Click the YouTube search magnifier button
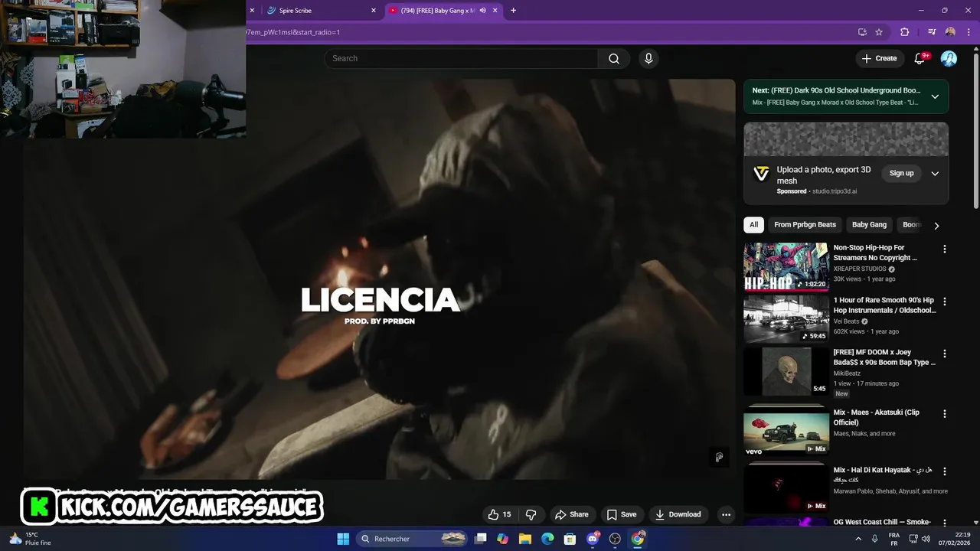 (614, 58)
